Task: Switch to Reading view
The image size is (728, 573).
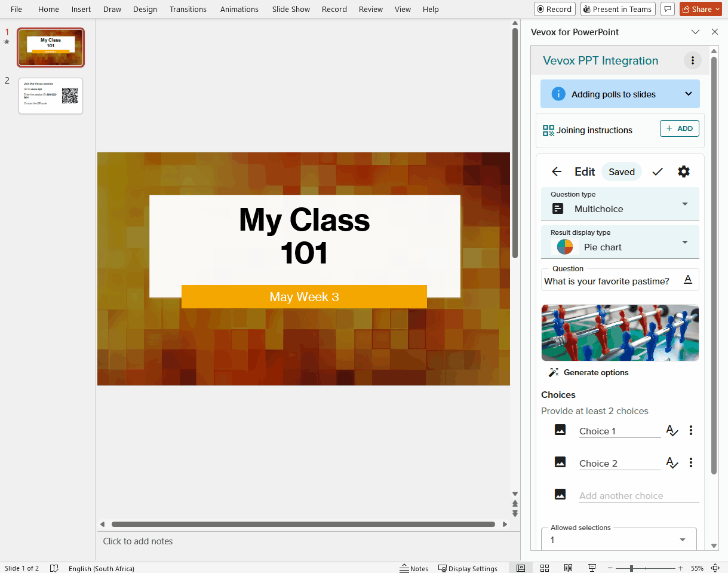Action: (569, 568)
